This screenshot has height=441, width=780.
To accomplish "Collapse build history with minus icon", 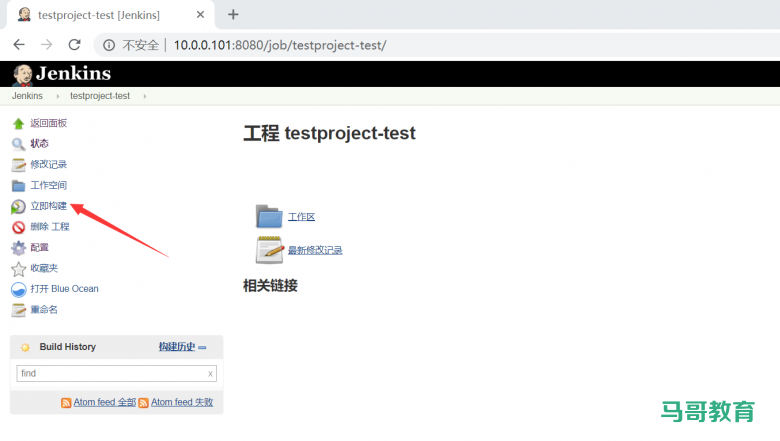I will 202,348.
